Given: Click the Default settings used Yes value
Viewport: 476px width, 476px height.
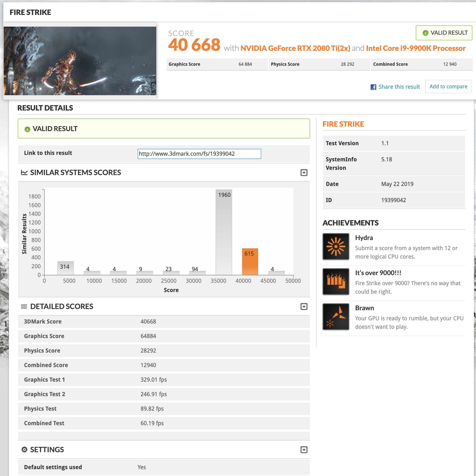Looking at the screenshot, I should tap(142, 467).
